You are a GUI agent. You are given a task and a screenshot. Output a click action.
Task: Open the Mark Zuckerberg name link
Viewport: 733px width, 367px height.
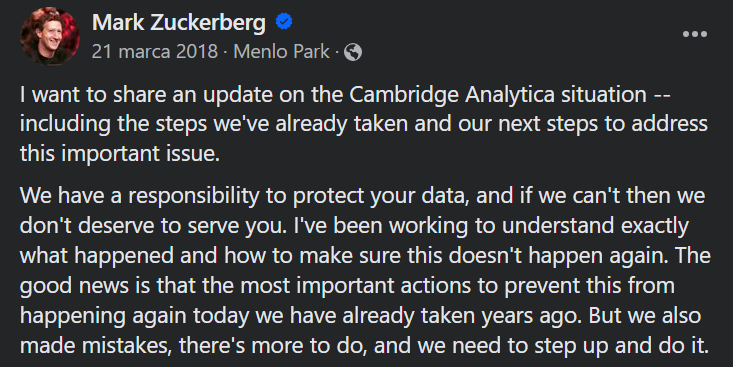point(179,22)
